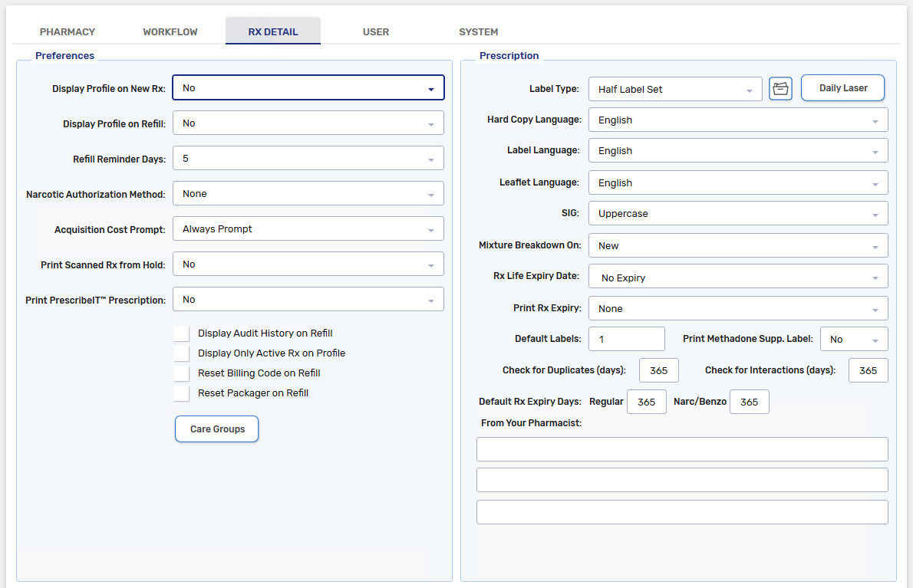Expand the Refill Reminder Days dropdown
Image resolution: width=913 pixels, height=588 pixels.
pos(308,159)
